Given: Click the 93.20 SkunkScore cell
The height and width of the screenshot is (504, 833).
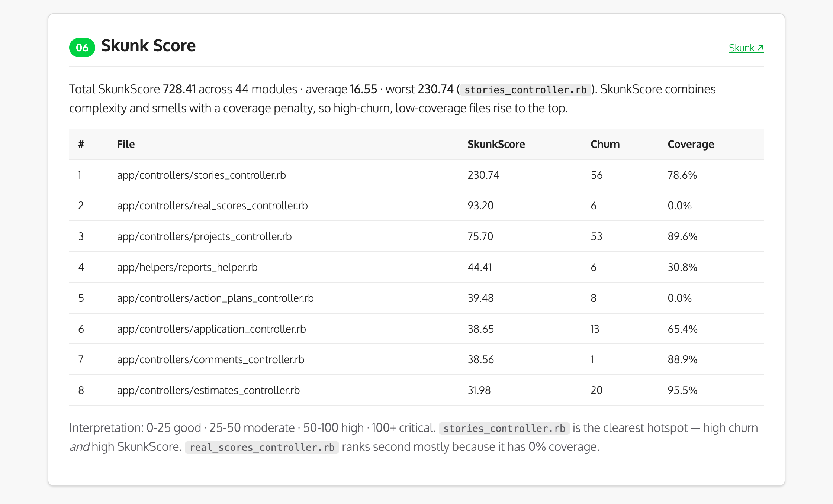Looking at the screenshot, I should coord(480,206).
